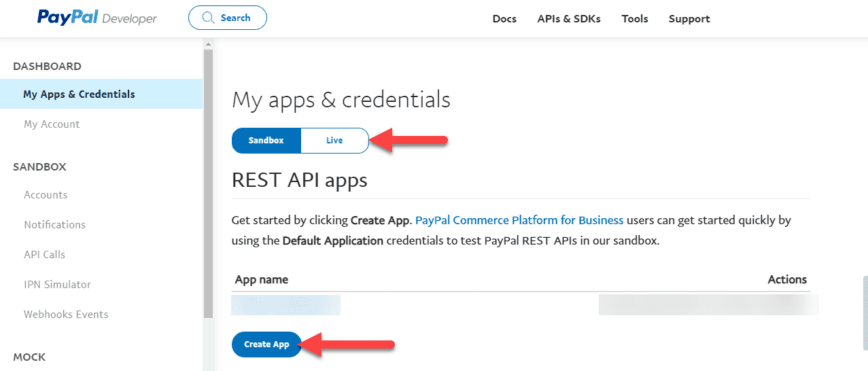Viewport: 868px width, 371px height.
Task: Open the Tools menu
Action: pyautogui.click(x=635, y=19)
